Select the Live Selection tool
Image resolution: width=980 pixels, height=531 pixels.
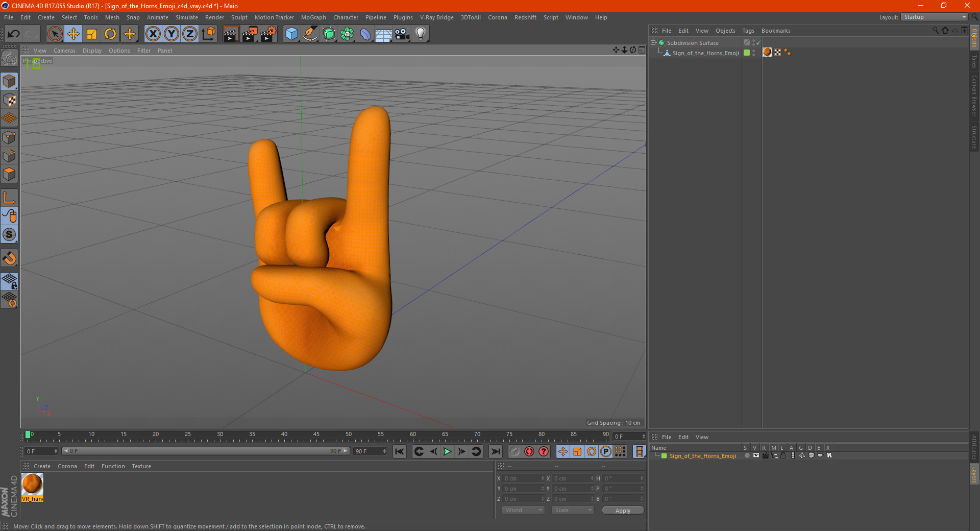[x=55, y=34]
